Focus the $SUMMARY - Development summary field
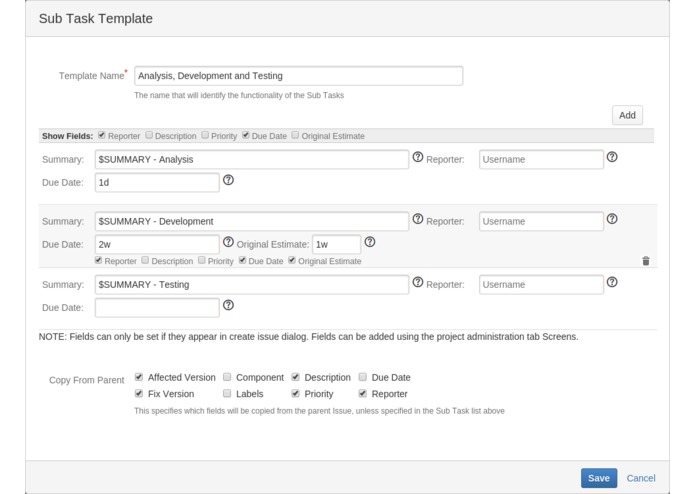 click(x=252, y=221)
